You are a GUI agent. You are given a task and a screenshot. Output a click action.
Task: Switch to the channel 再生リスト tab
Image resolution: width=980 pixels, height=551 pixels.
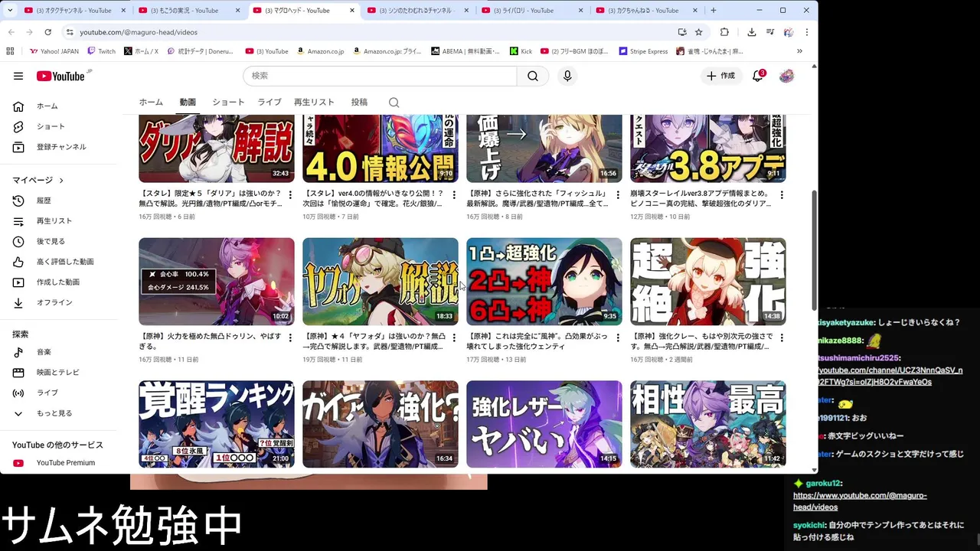pyautogui.click(x=314, y=102)
